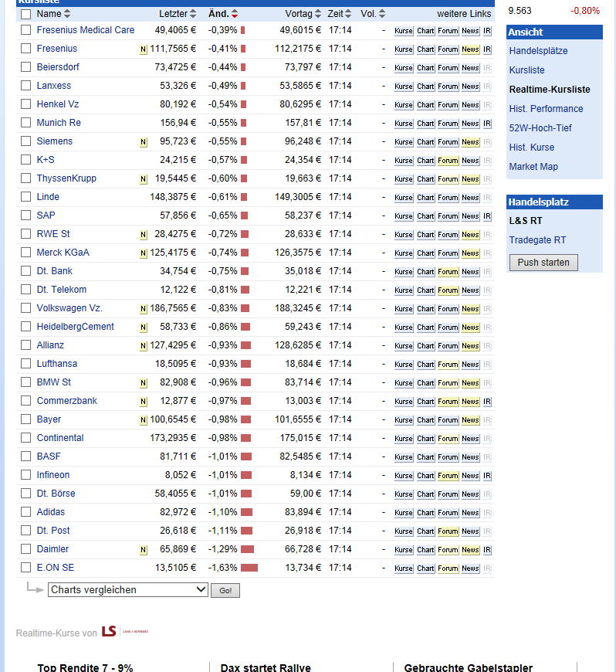Open the Market Map view
Screen dimensions: 616x672
coord(533,167)
